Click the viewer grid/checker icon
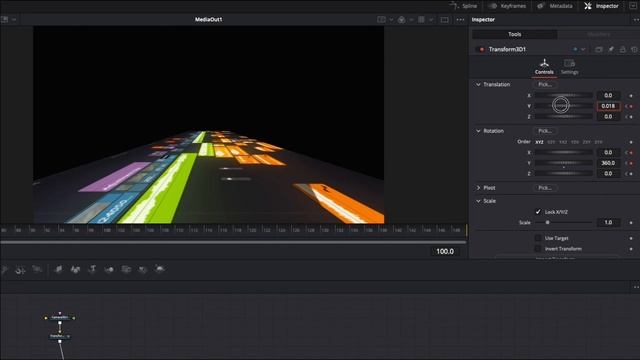This screenshot has height=360, width=640. pos(421,20)
